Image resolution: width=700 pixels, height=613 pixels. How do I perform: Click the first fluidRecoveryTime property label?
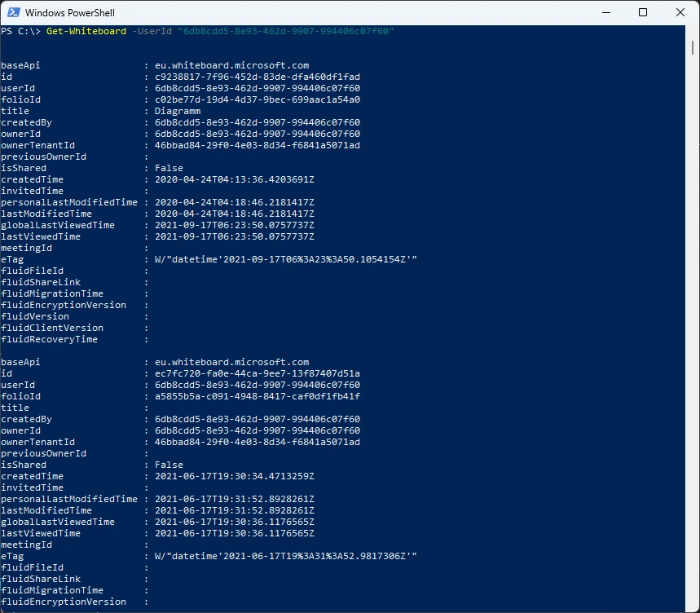(x=49, y=339)
